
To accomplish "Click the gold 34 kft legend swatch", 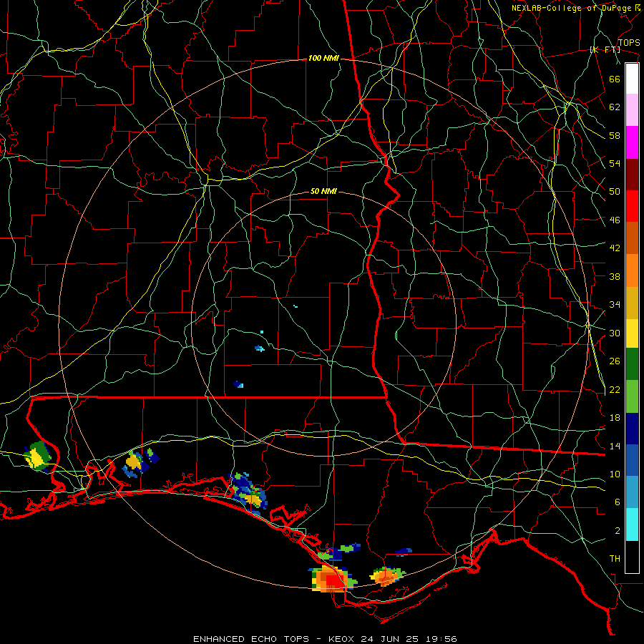I will tap(632, 303).
